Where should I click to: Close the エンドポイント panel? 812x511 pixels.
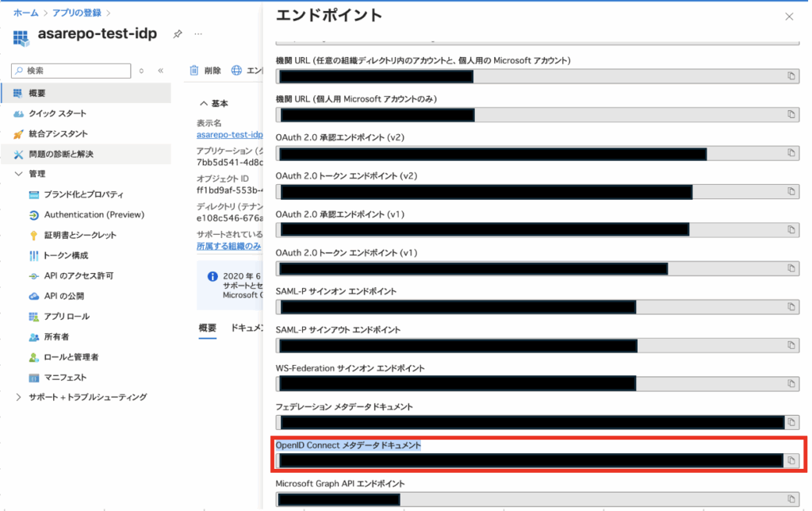click(x=788, y=17)
